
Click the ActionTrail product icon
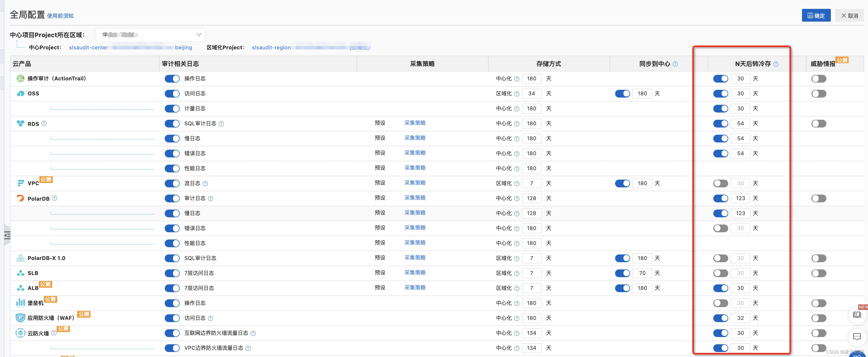20,78
